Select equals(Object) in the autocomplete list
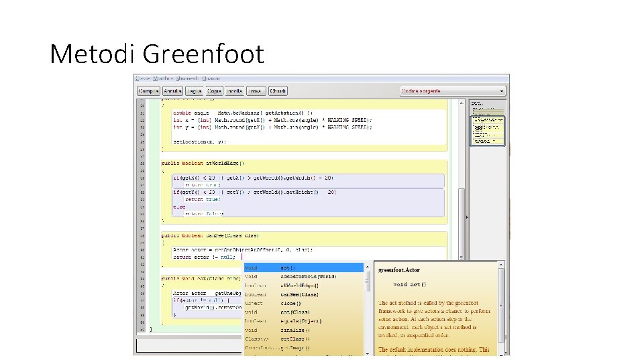644x362 pixels. click(303, 321)
